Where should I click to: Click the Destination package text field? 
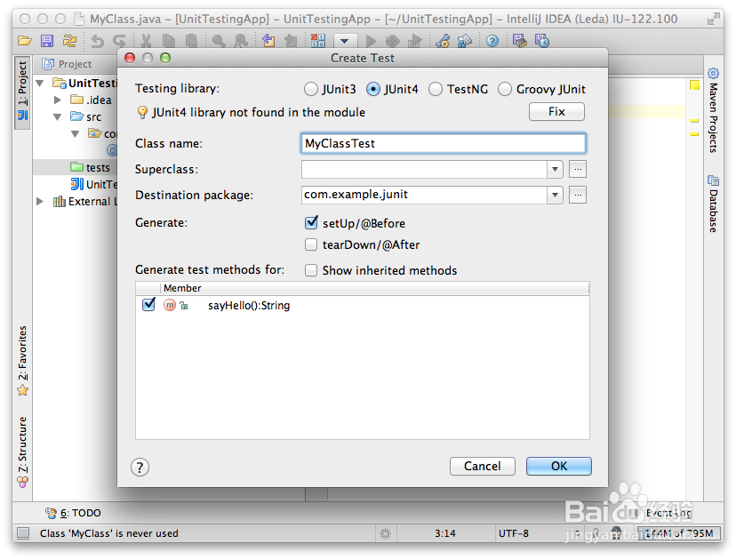(x=424, y=195)
